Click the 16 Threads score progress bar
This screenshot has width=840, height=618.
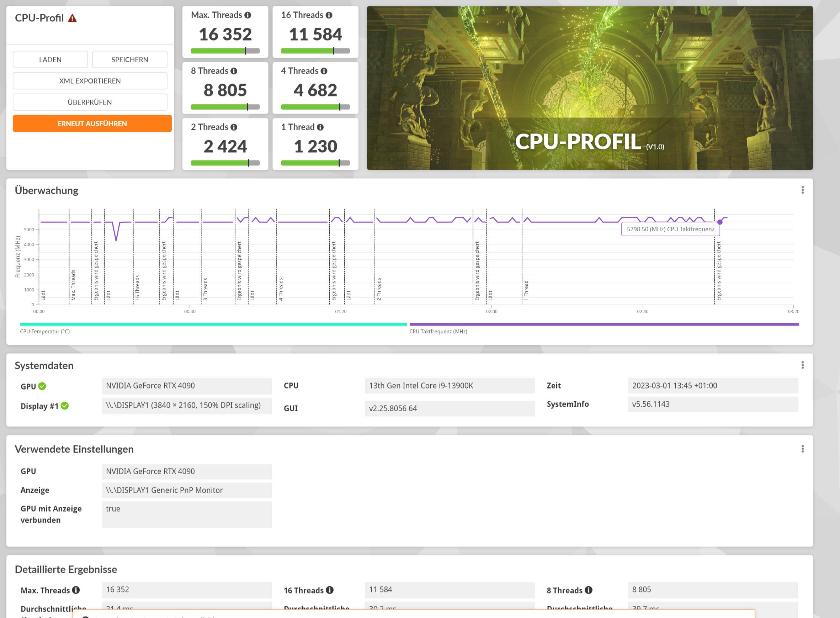click(315, 51)
